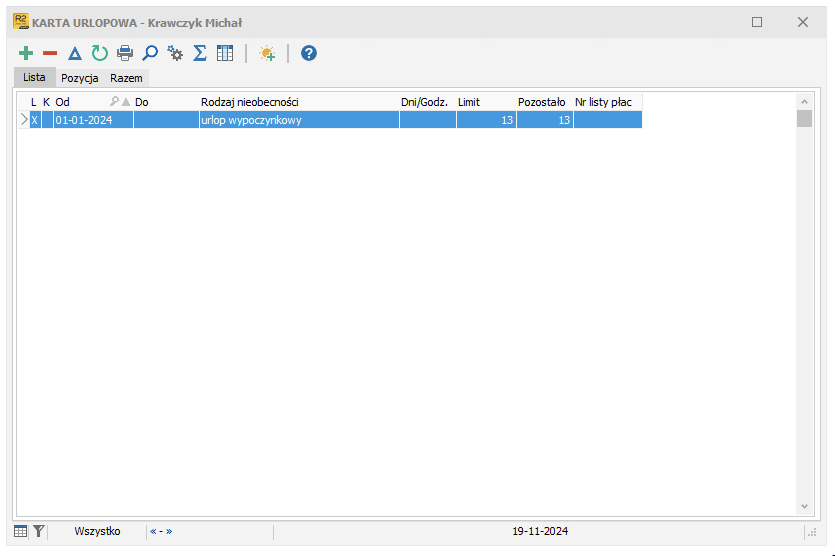Click the R2 application icon in title bar
Viewport: 835px width, 556px height.
tap(21, 22)
